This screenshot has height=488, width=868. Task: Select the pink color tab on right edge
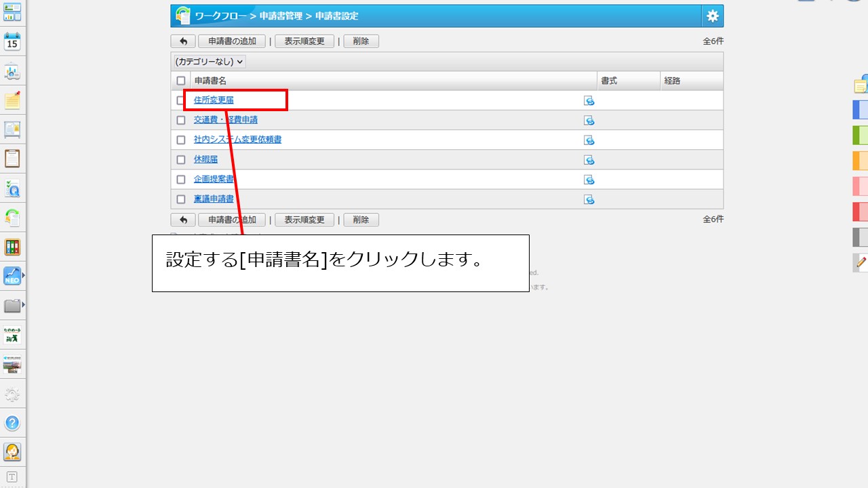(861, 186)
